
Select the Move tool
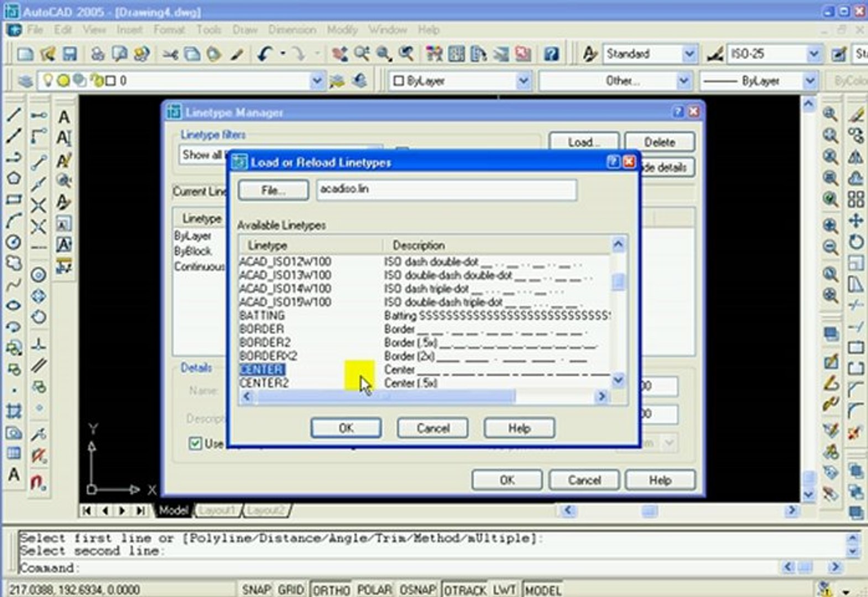pos(856,221)
